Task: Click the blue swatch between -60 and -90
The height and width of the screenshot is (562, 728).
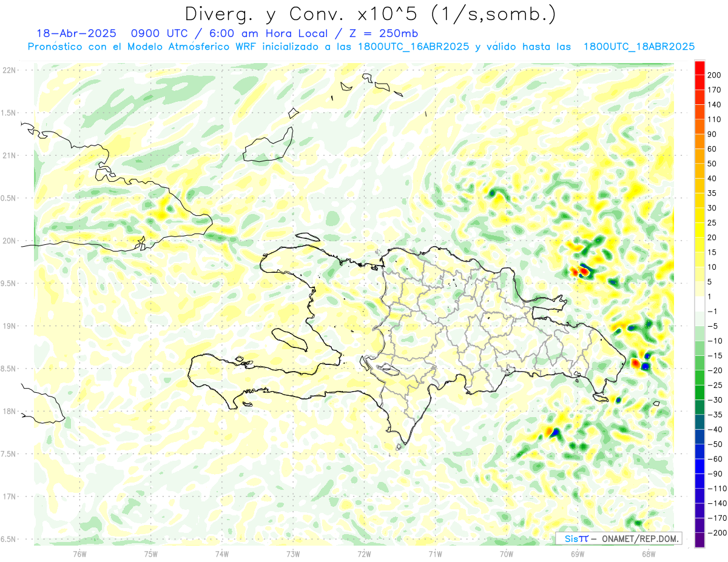Action: 699,466
